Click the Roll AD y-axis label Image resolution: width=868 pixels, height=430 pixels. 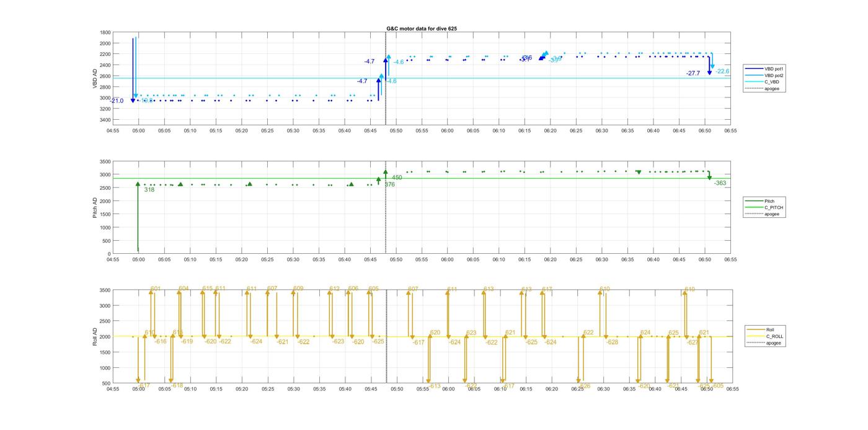[x=95, y=336]
